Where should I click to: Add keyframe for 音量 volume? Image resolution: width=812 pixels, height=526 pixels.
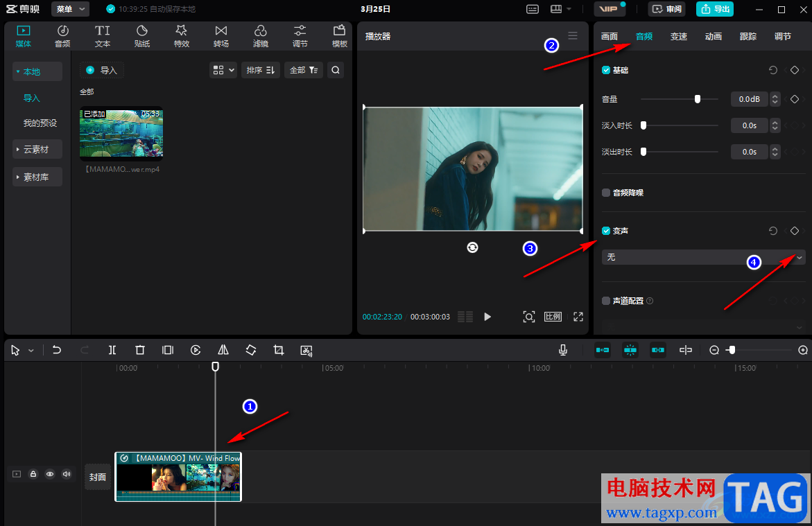coord(795,99)
